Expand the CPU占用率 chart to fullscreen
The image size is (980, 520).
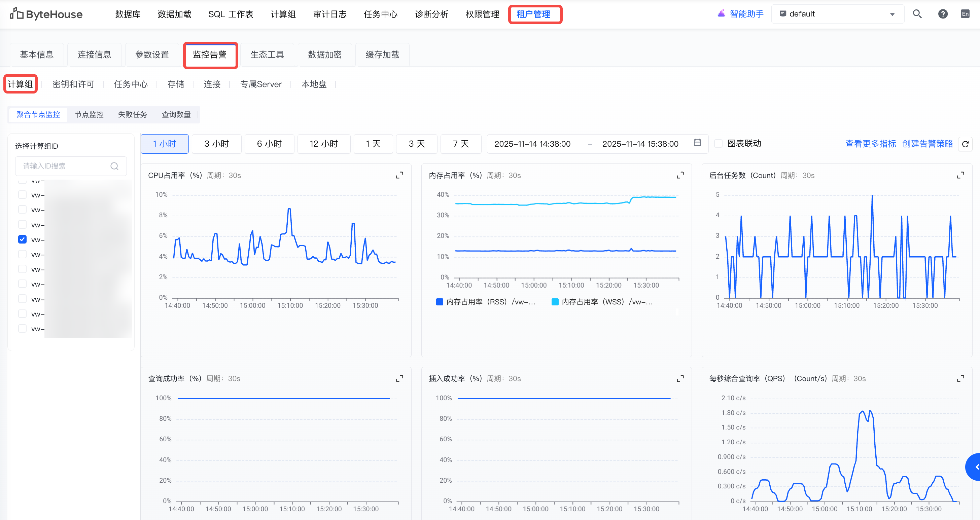pyautogui.click(x=399, y=175)
